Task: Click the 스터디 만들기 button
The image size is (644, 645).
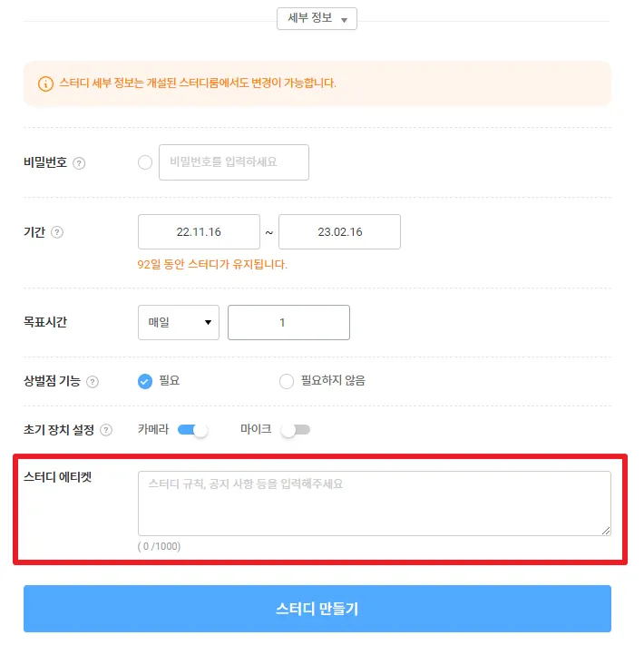Action: [317, 609]
